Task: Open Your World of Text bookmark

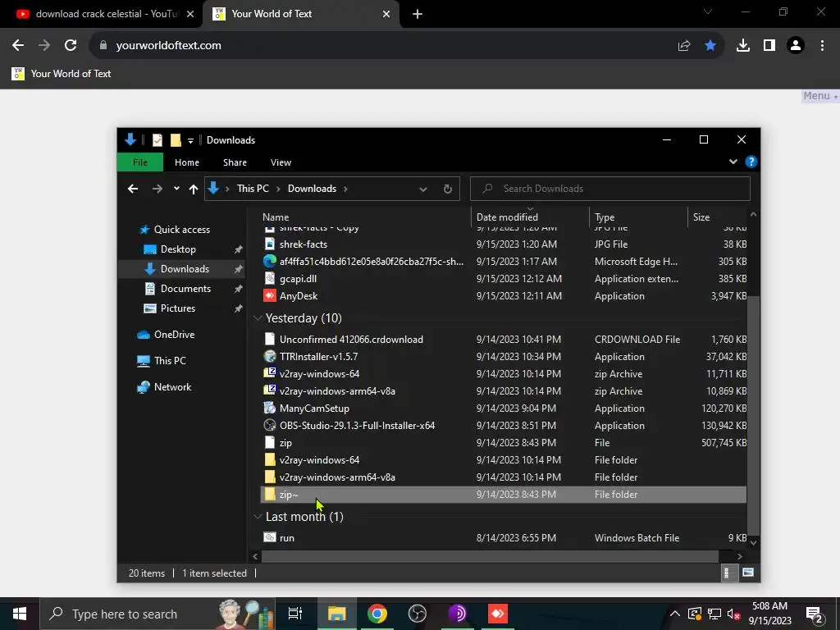Action: (62, 74)
